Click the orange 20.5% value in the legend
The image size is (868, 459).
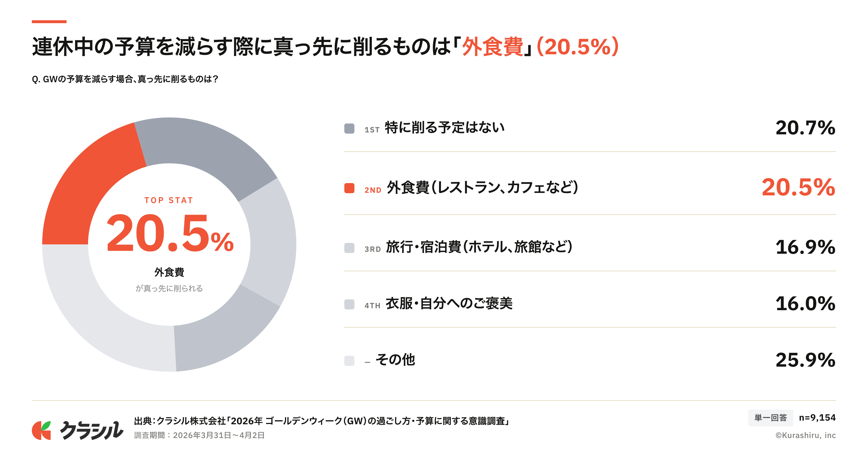[x=798, y=187]
